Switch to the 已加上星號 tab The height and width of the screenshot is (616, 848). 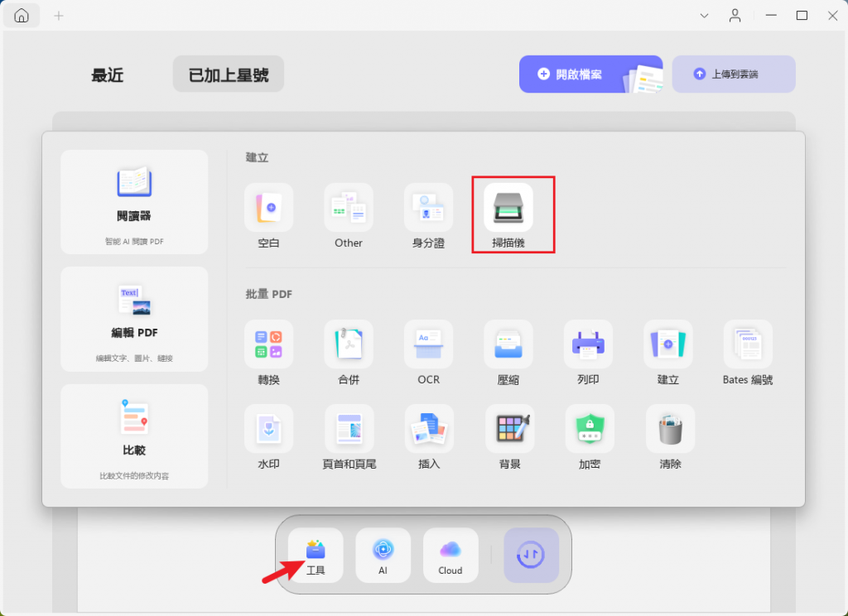(228, 73)
